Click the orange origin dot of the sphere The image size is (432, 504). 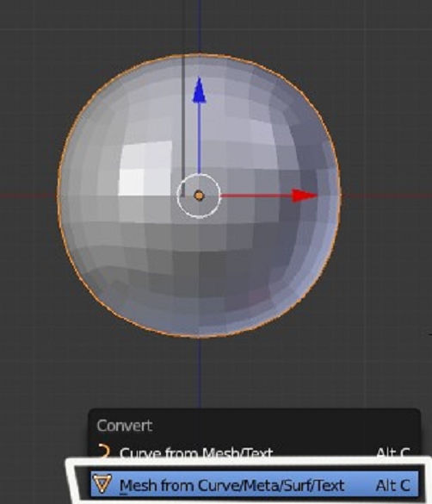tap(199, 196)
